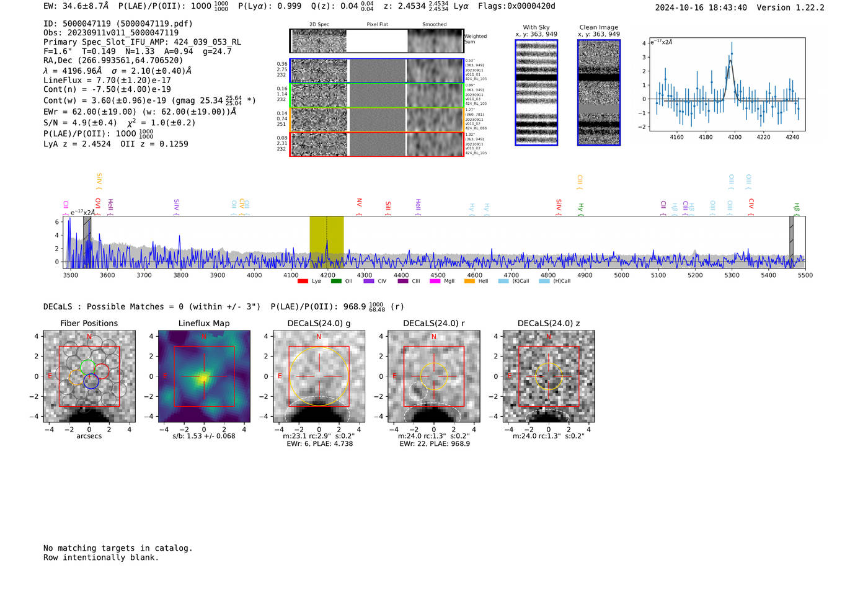Click the yellow highlighted band near 4200 Å
868x591 pixels.
[x=327, y=242]
